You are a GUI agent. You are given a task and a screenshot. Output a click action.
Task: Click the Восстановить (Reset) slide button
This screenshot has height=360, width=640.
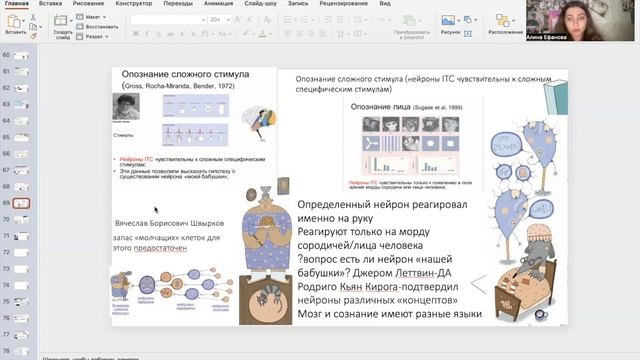pos(98,27)
